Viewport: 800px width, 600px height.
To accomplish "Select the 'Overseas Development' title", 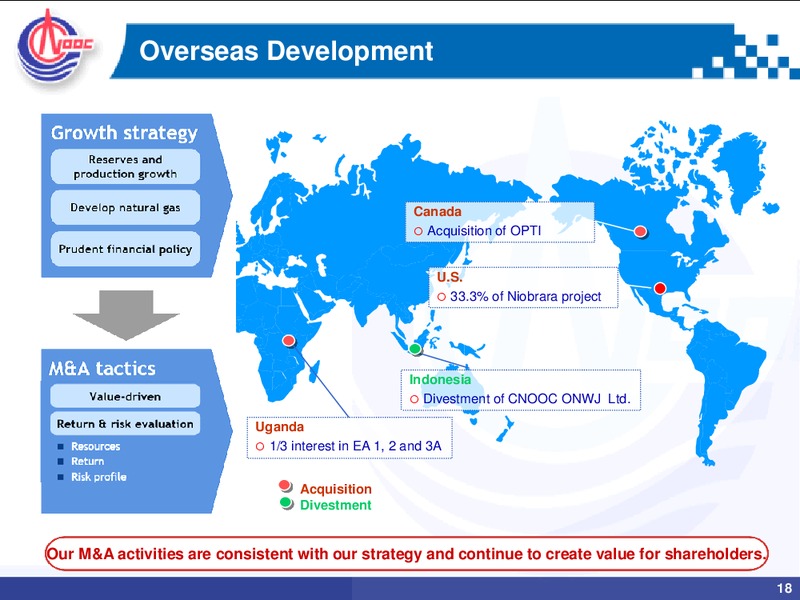I will point(286,51).
